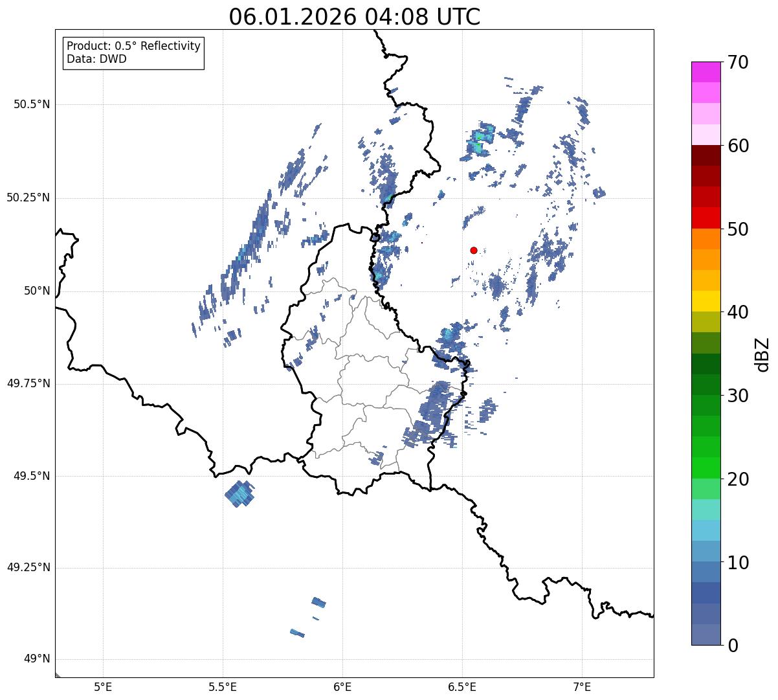778x700 pixels.
Task: Click the colorbar tick label 20
Action: [x=739, y=479]
